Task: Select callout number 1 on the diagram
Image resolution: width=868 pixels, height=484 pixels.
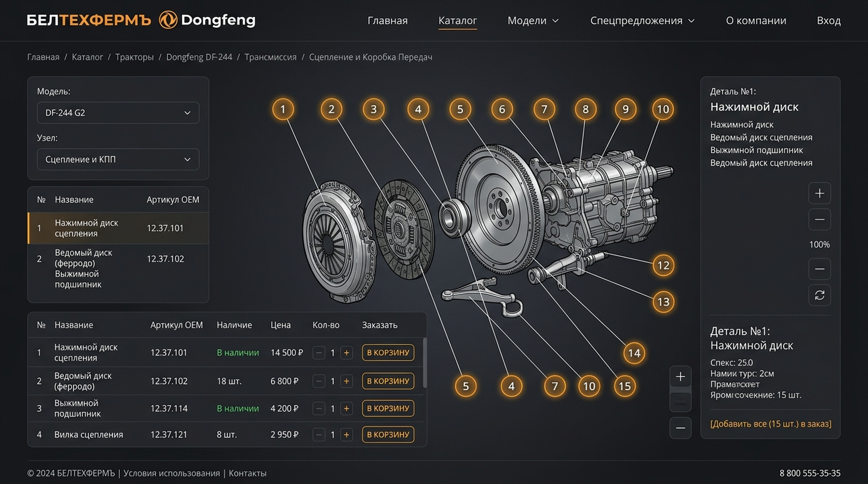Action: tap(283, 109)
